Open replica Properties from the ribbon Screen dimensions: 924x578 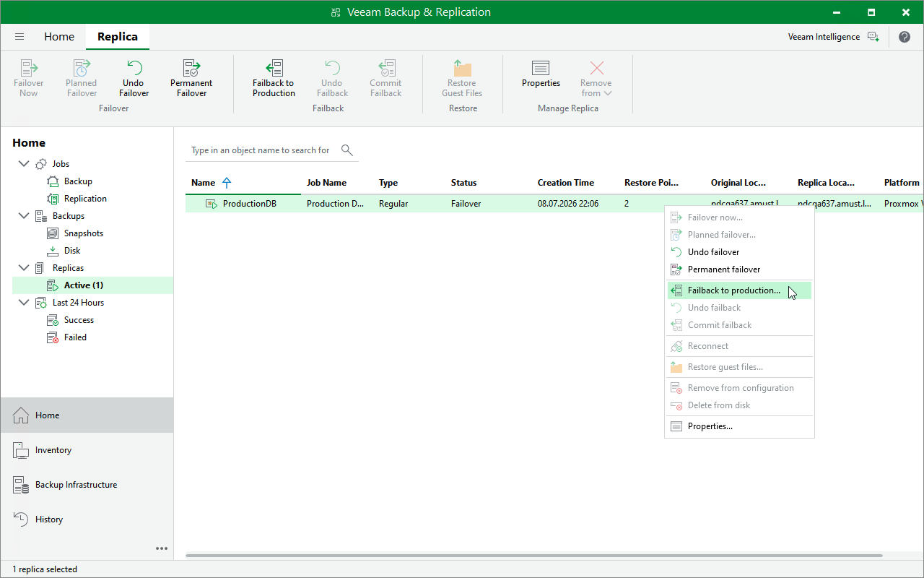click(x=541, y=74)
